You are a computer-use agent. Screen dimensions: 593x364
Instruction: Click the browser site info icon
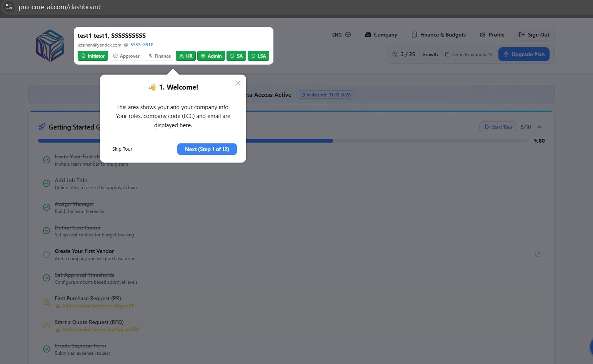coord(9,7)
